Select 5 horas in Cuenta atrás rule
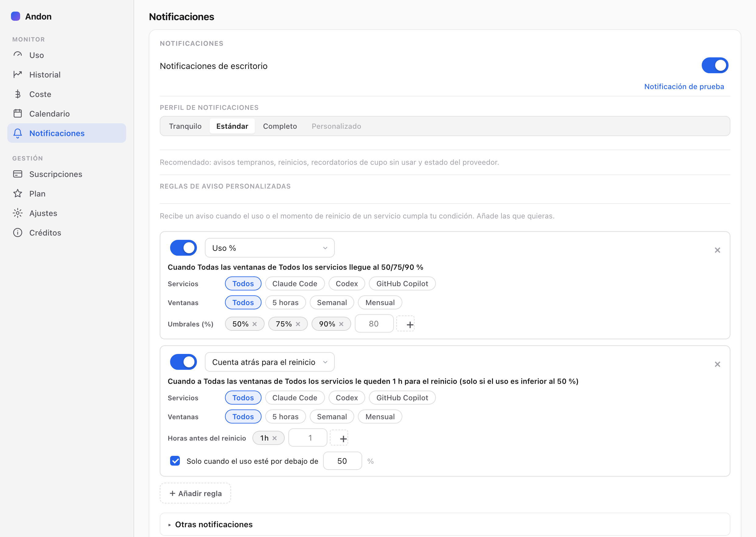 tap(285, 416)
